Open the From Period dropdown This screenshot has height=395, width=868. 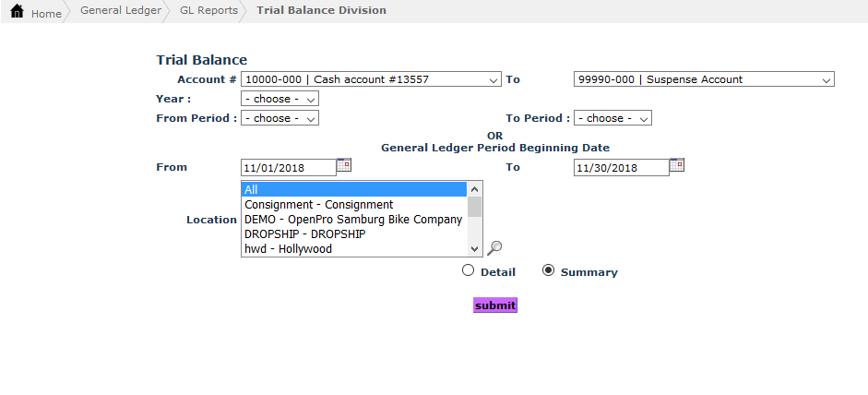279,118
